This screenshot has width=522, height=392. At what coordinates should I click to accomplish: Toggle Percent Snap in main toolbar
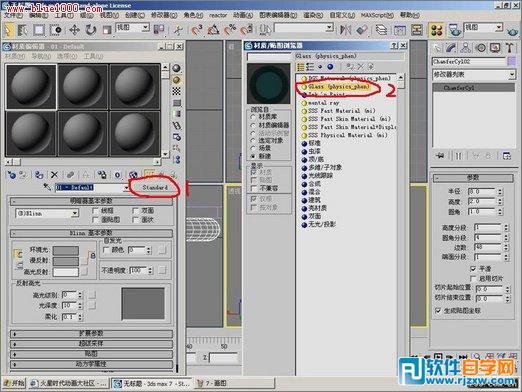point(230,30)
